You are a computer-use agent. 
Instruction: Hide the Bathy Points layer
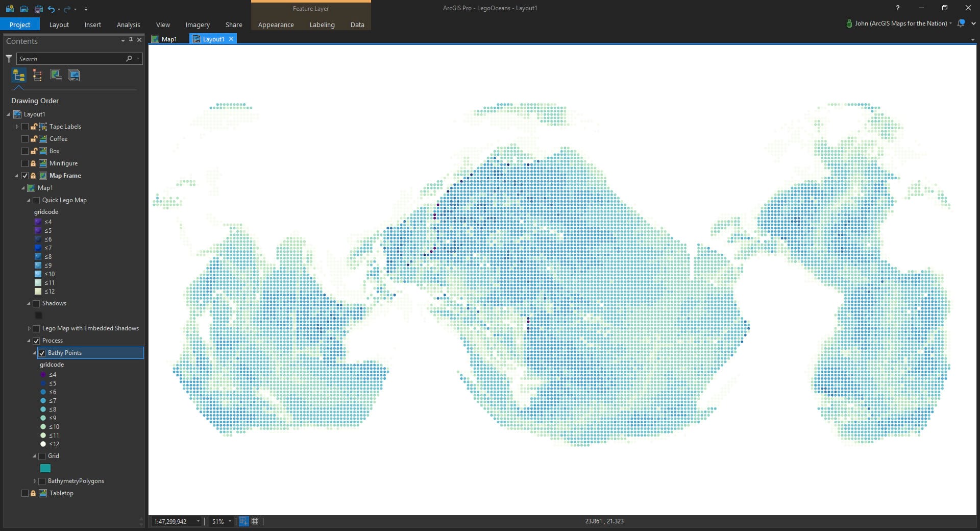[x=42, y=353]
